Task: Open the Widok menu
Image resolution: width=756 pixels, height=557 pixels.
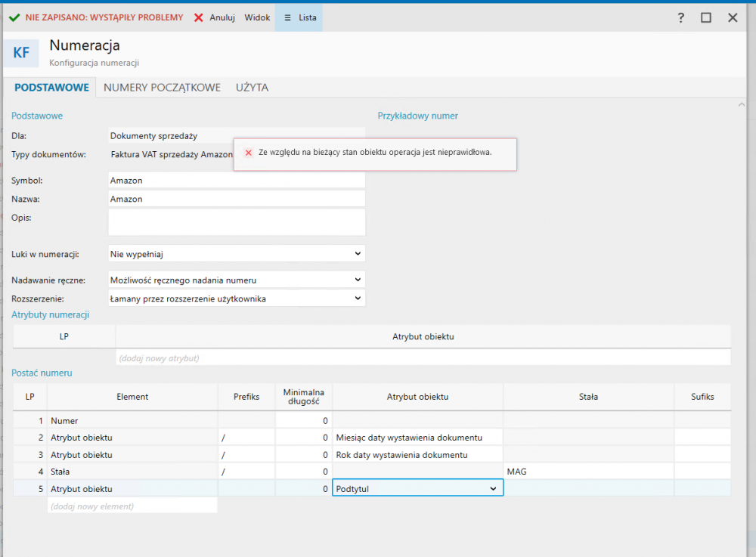Action: click(257, 17)
